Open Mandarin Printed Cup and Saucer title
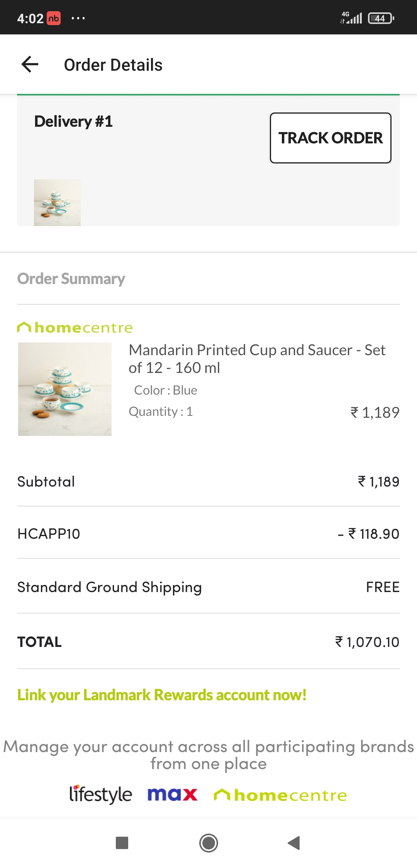Viewport: 417px width, 868px height. 257,359
